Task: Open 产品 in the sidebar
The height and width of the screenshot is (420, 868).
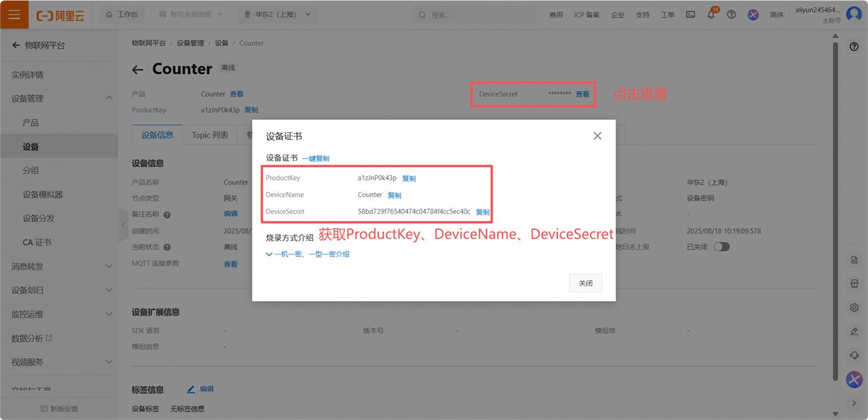Action: (x=31, y=123)
